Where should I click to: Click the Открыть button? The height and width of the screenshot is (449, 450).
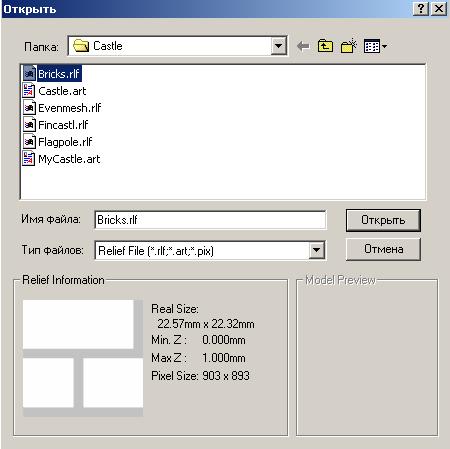(x=383, y=220)
